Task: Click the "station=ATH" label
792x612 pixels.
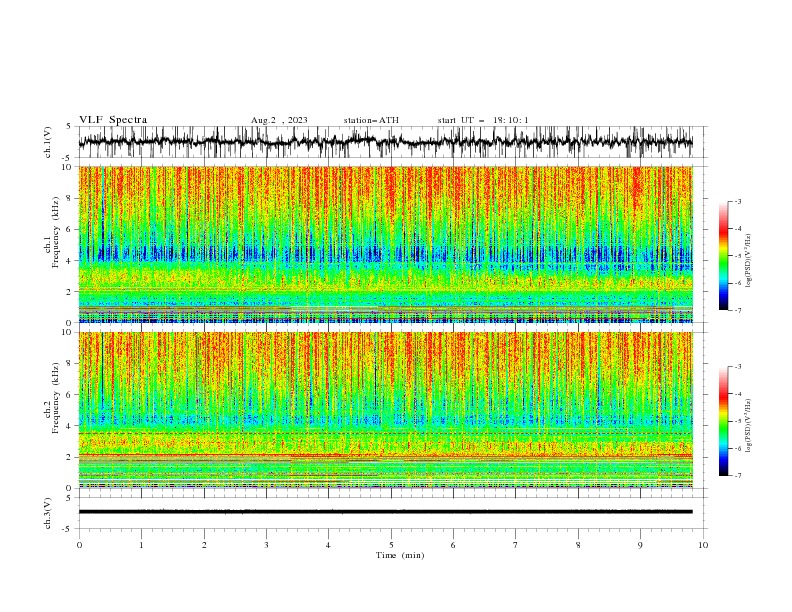Action: pos(371,120)
